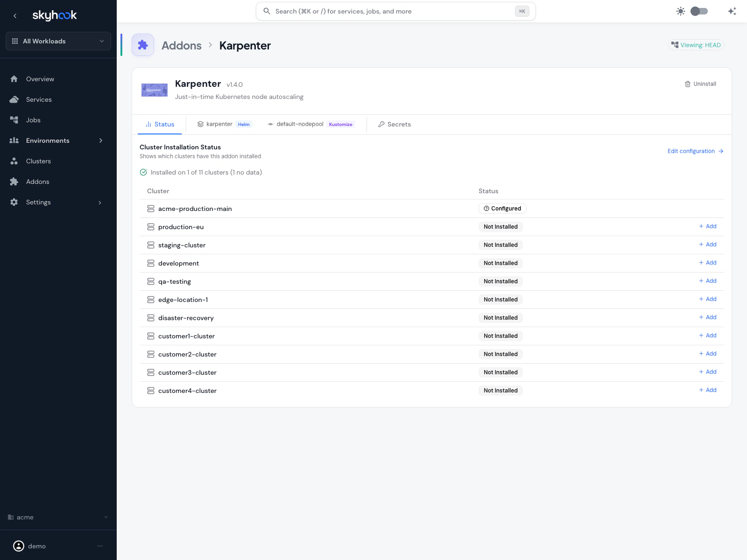Add Karpenter to the staging-cluster

[708, 244]
